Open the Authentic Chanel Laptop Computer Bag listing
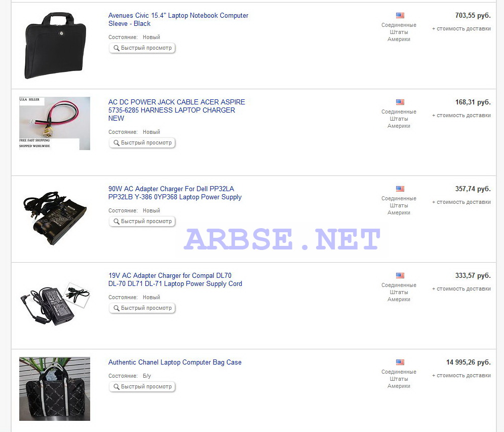 [175, 362]
